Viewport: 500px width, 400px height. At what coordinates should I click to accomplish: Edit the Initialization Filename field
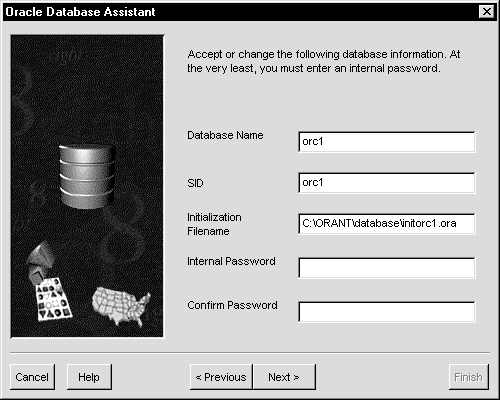387,224
